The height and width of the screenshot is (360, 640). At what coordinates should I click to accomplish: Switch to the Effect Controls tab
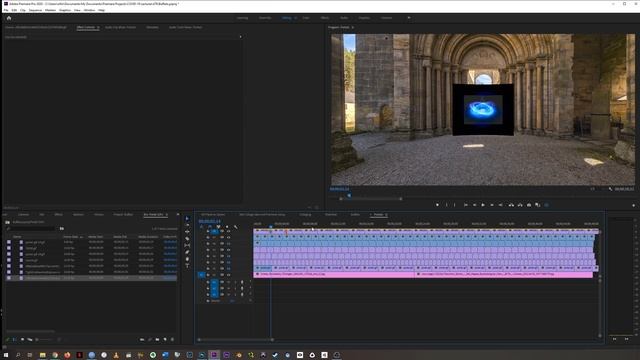tap(86, 27)
